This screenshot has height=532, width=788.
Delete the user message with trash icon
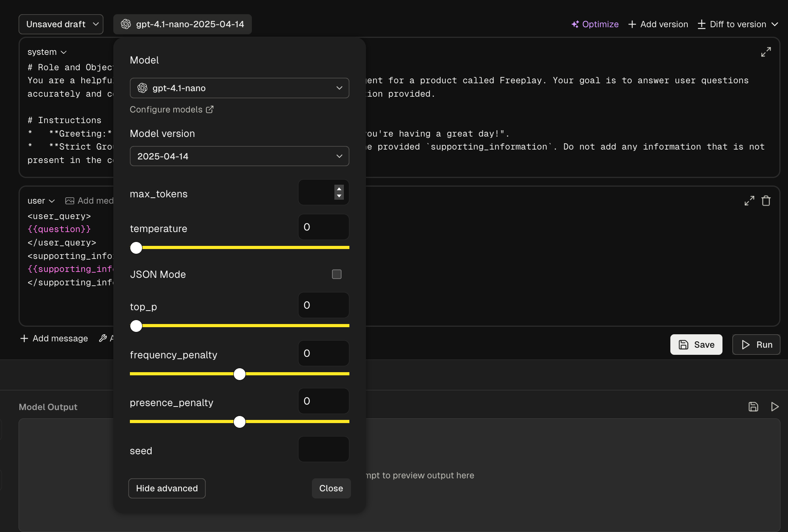[x=766, y=201]
